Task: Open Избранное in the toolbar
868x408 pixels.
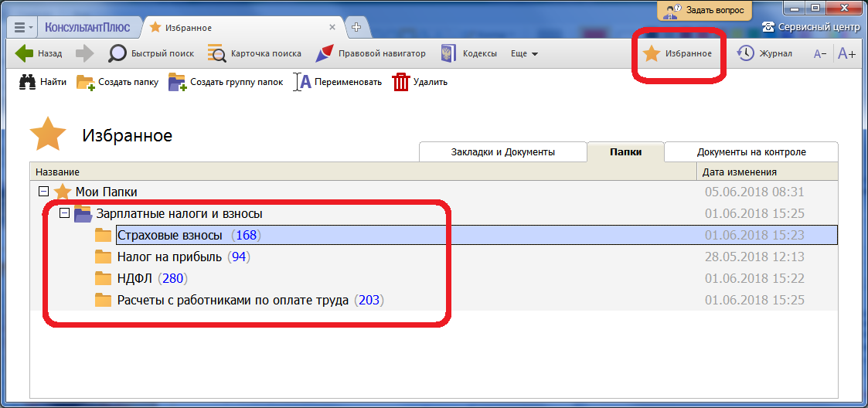Action: click(x=678, y=53)
